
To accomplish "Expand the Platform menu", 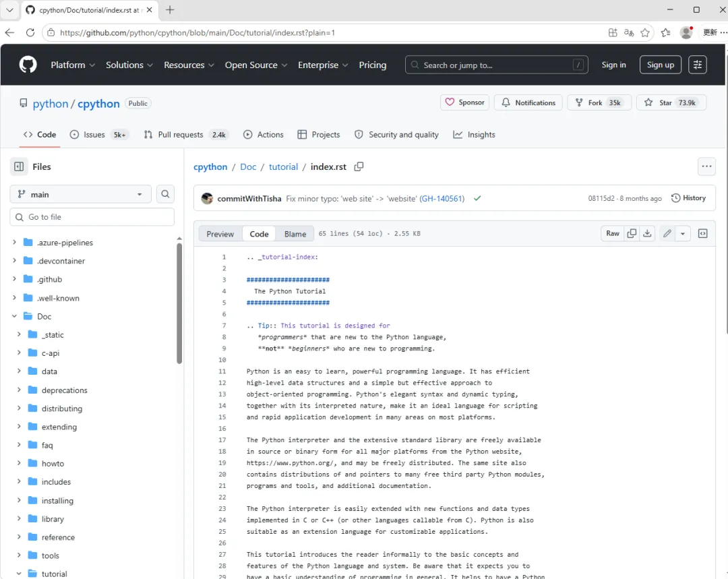I will tap(73, 65).
